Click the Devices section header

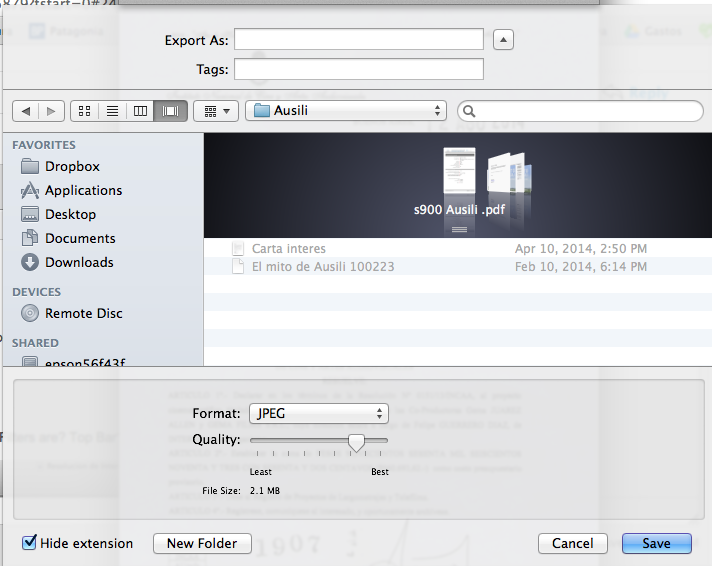(x=37, y=292)
